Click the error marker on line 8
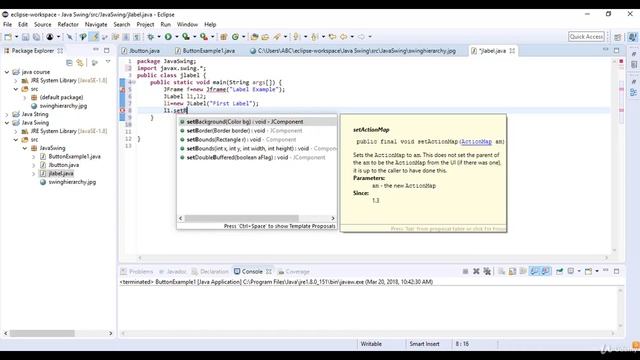The height and width of the screenshot is (360, 640). [122, 111]
